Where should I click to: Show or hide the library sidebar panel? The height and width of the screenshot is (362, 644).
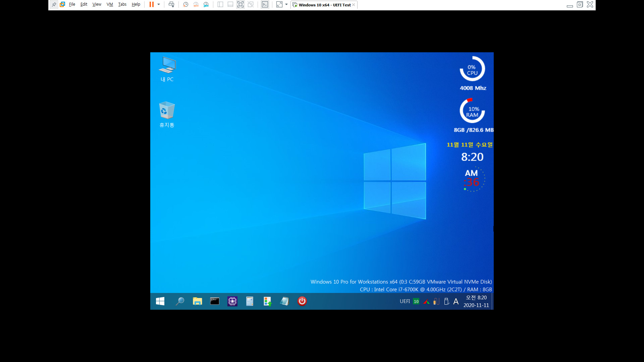coord(220,5)
